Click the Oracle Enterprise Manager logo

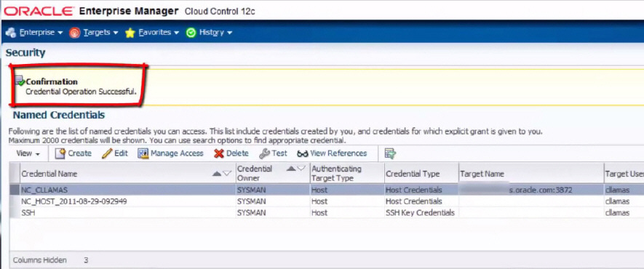[x=130, y=11]
